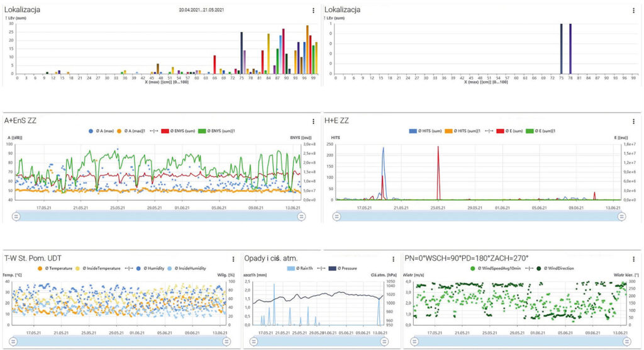
Task: Grab left range handle of Opady i ciś. atm. slider
Action: point(253,341)
